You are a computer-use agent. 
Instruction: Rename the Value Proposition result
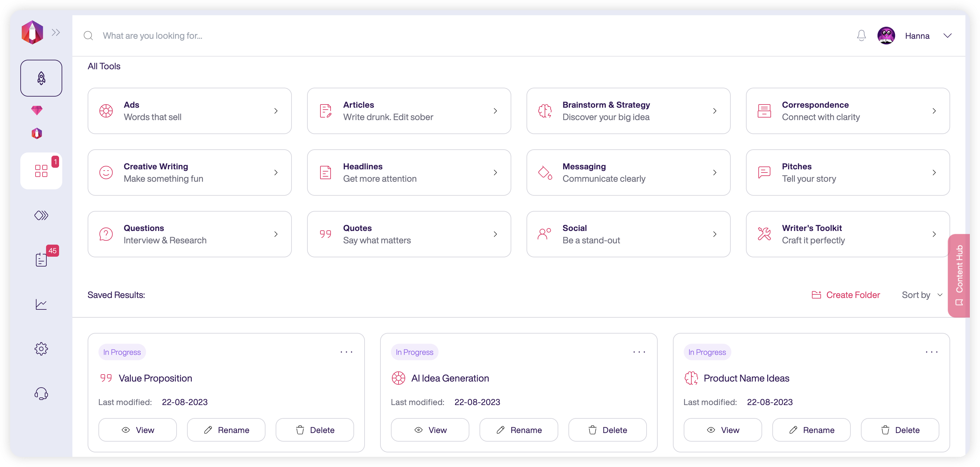pyautogui.click(x=226, y=430)
